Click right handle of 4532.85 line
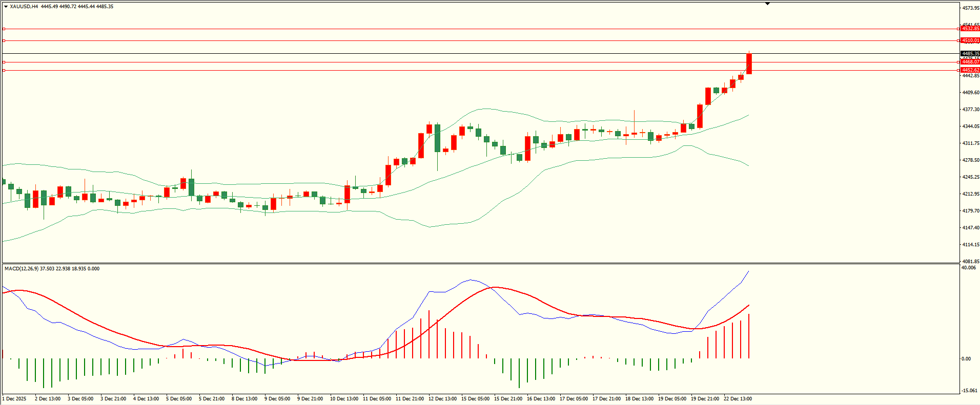980x405 pixels. coord(958,29)
